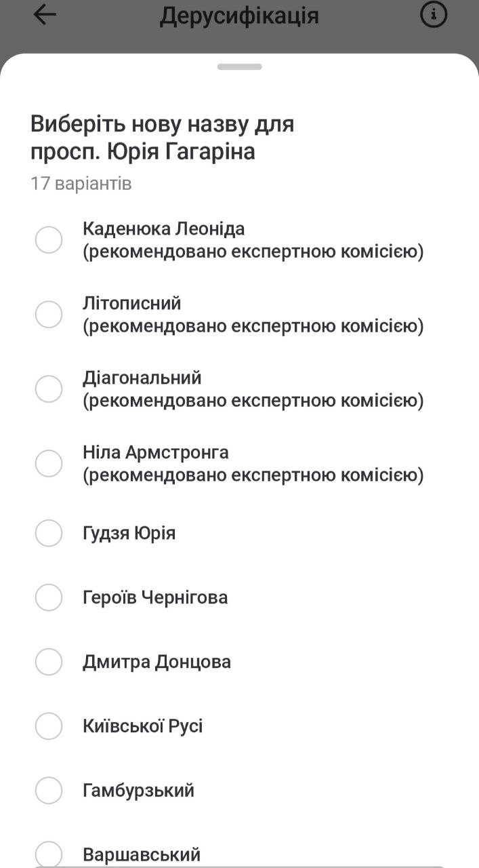Select the Каденюка Леоніда radio button

(x=49, y=240)
